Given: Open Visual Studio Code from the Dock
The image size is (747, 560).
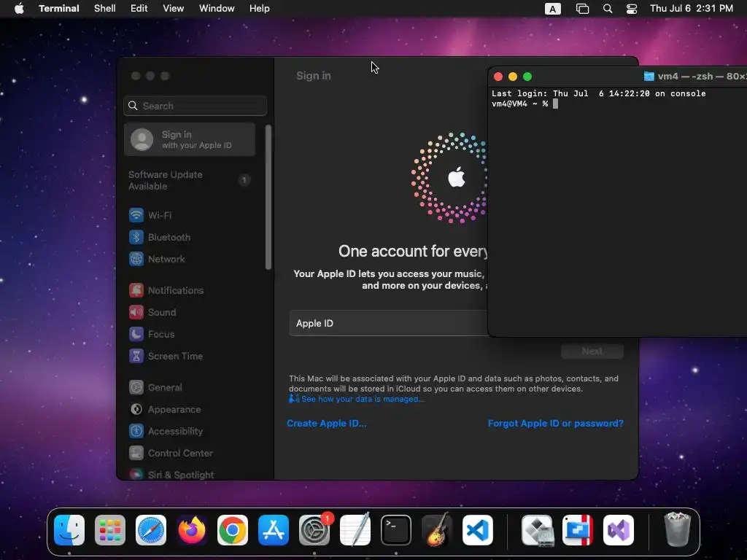Looking at the screenshot, I should click(x=478, y=530).
